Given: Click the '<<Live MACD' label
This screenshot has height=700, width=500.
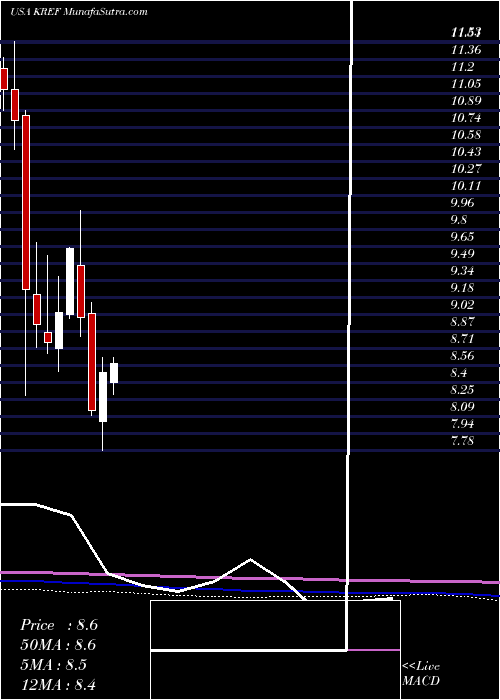Looking at the screenshot, I should [x=421, y=673].
